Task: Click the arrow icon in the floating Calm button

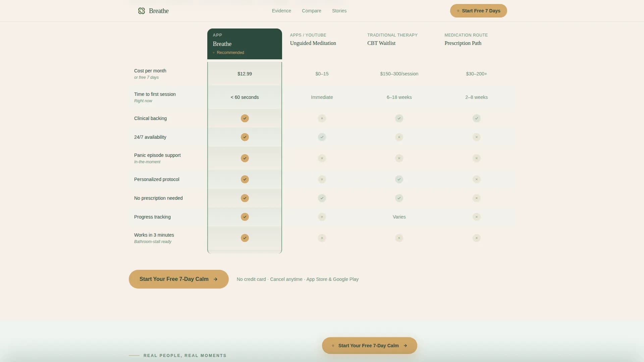Action: 405,346
